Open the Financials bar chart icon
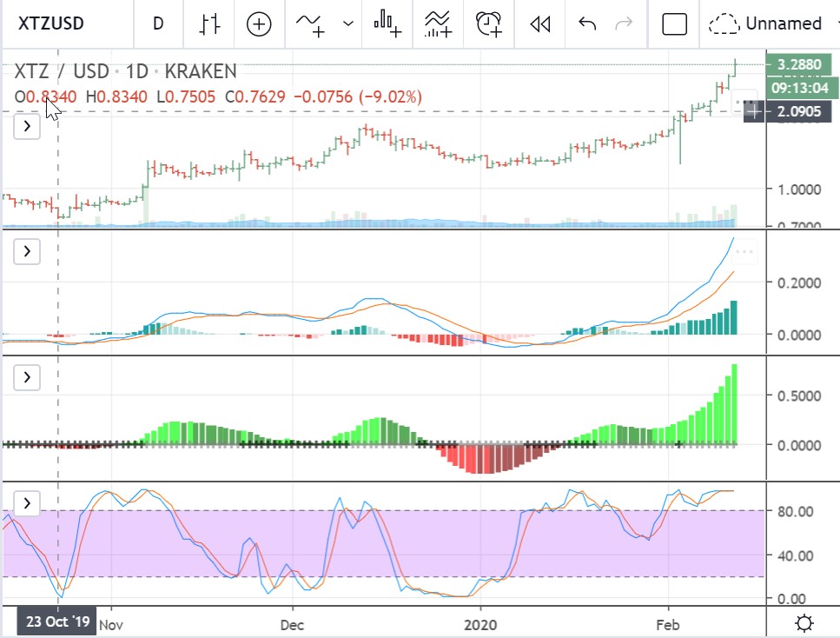This screenshot has width=840, height=638. [x=387, y=23]
